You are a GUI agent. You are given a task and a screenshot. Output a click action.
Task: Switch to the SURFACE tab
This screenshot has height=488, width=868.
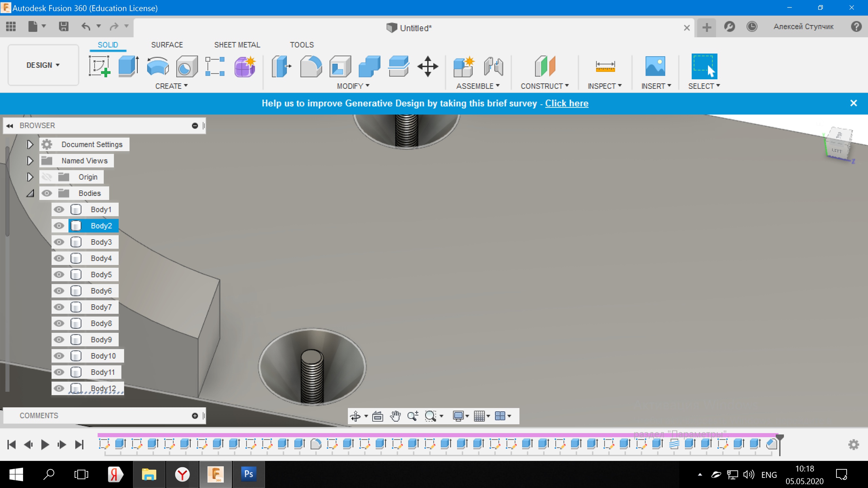click(x=167, y=45)
